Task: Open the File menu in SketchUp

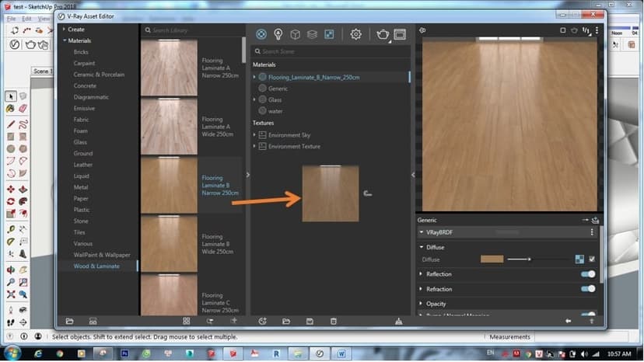Action: [x=11, y=19]
